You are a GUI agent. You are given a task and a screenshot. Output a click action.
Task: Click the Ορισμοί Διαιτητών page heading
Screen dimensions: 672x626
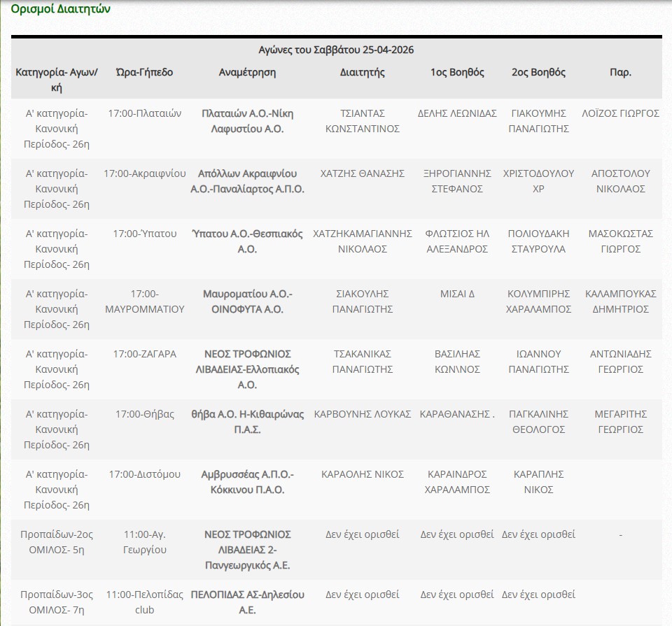[x=60, y=9]
